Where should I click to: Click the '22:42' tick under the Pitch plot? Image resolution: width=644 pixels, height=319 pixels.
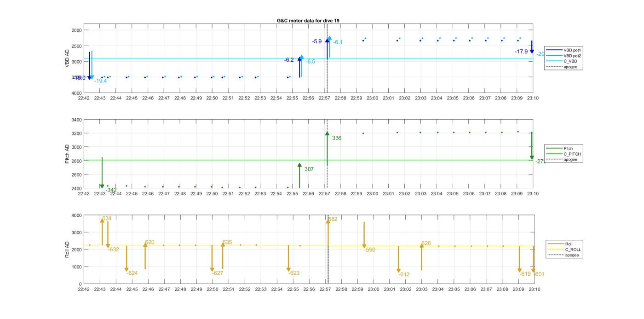coord(84,194)
